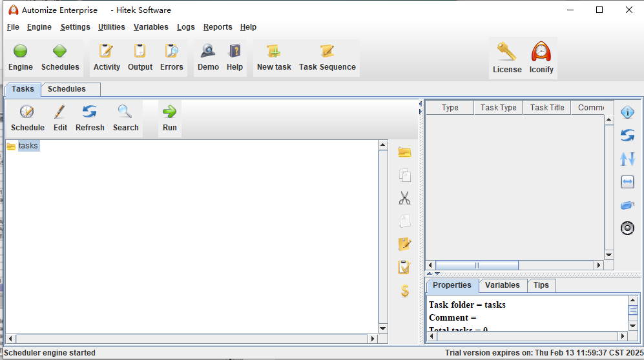Open Search magnifier tool
This screenshot has width=644, height=360.
coord(125,119)
